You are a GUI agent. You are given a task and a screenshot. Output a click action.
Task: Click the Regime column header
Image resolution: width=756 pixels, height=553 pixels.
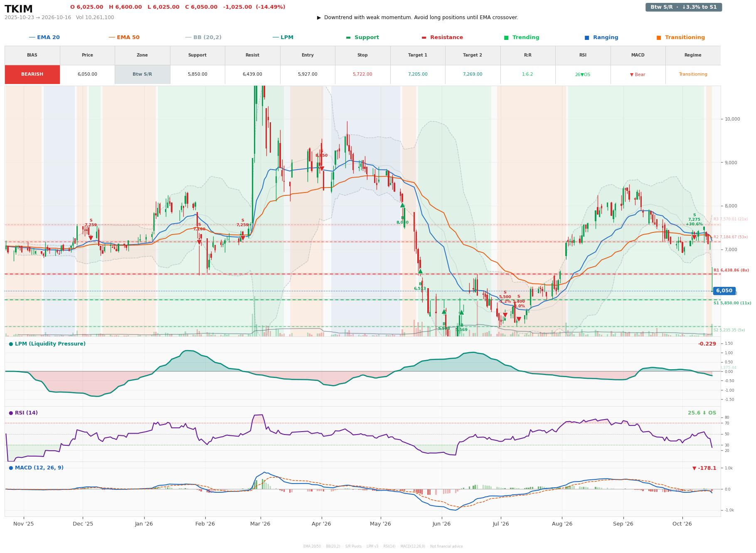pyautogui.click(x=693, y=55)
